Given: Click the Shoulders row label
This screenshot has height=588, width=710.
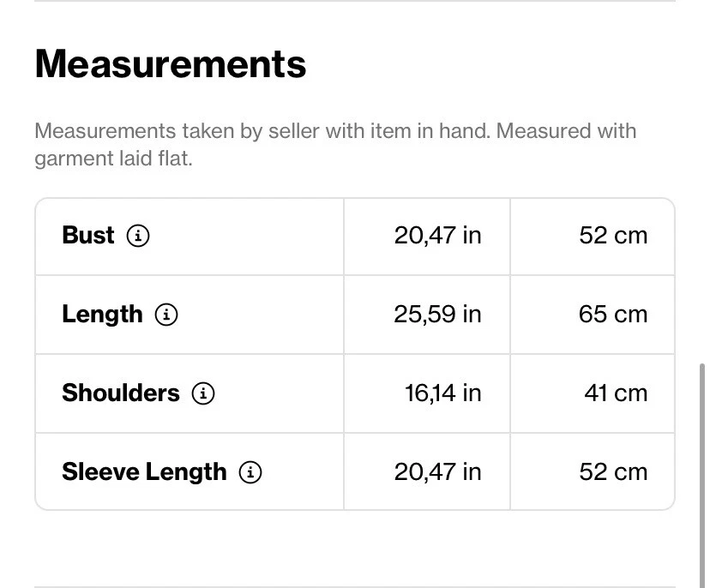Looking at the screenshot, I should click(x=121, y=393).
